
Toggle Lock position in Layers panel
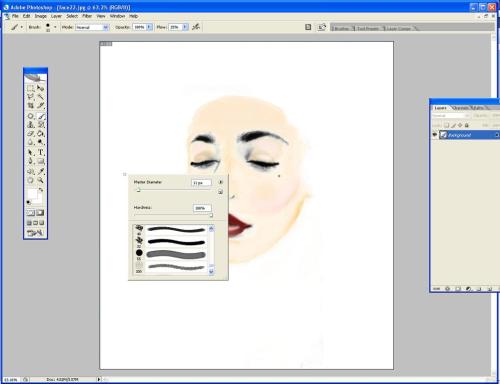coord(460,125)
